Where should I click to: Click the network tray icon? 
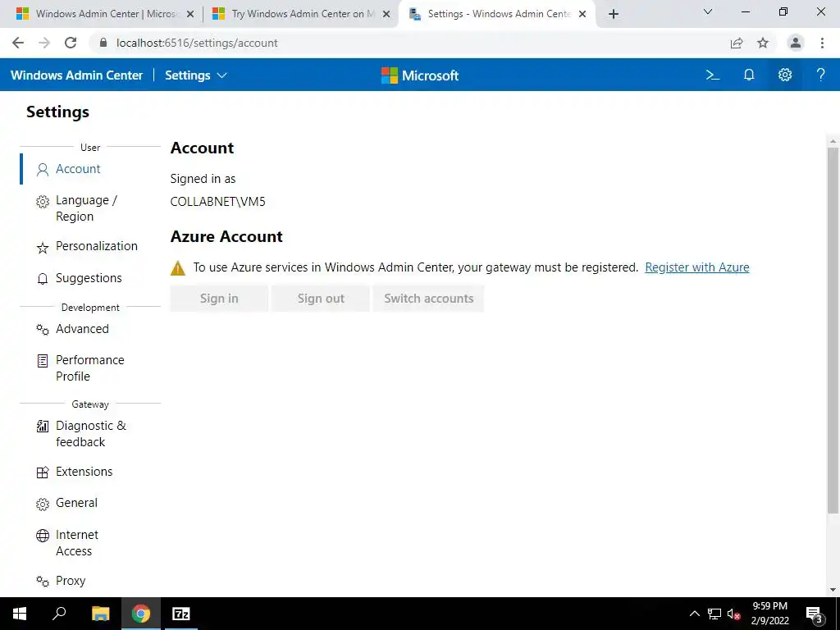(x=714, y=614)
